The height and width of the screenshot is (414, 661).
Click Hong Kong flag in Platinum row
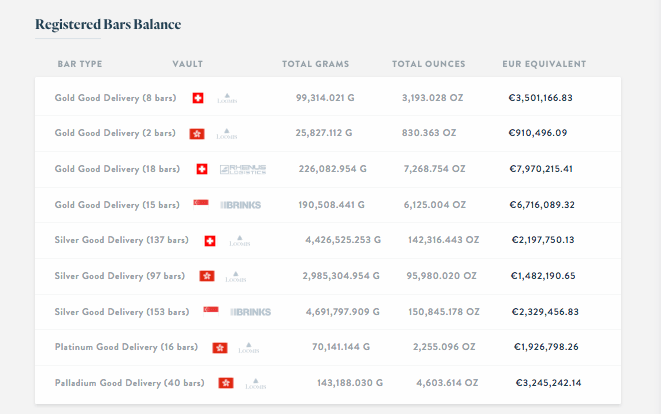(220, 348)
